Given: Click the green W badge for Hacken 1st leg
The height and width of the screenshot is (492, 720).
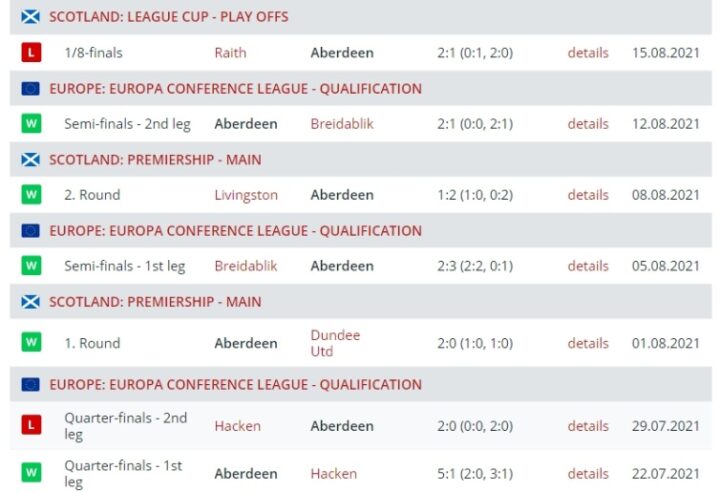Looking at the screenshot, I should tap(31, 473).
